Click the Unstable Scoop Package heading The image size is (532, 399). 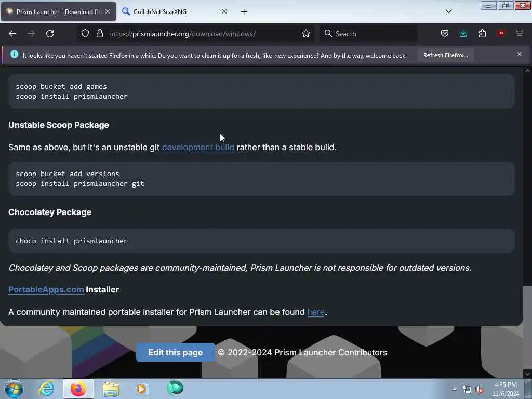[59, 125]
